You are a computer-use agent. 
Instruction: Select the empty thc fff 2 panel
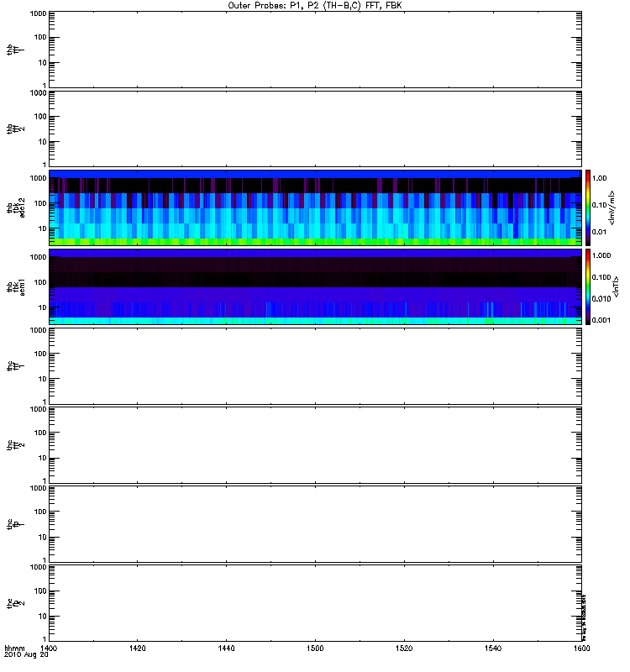315,445
